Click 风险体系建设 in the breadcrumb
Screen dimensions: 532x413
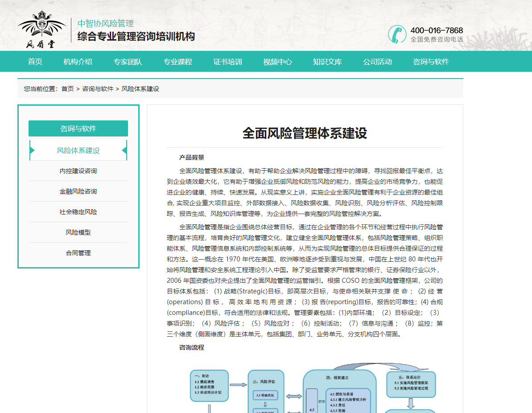click(x=140, y=89)
